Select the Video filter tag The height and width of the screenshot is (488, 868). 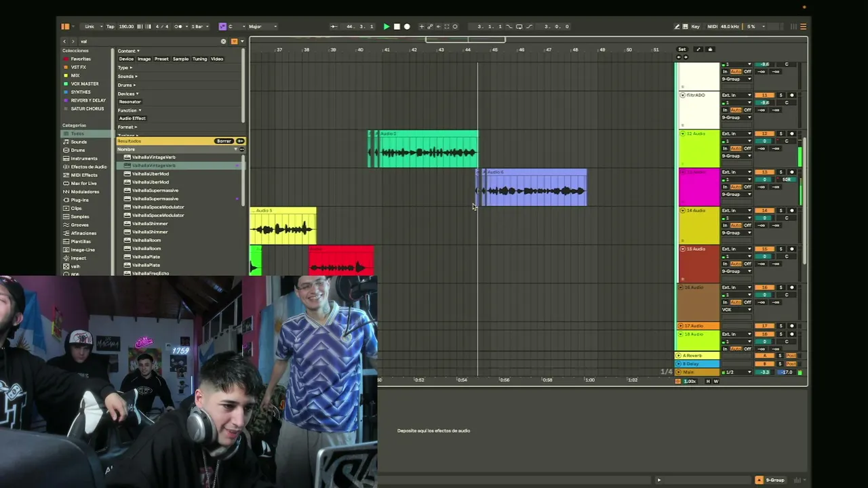[x=217, y=59]
